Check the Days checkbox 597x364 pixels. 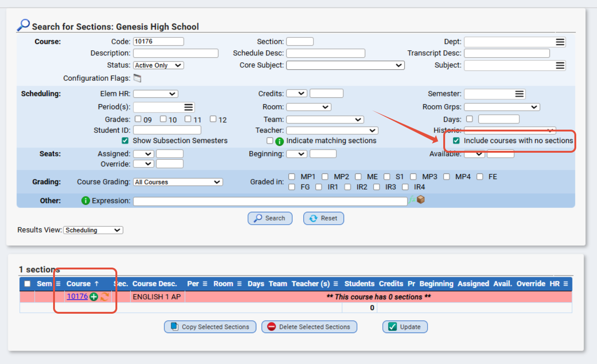470,119
